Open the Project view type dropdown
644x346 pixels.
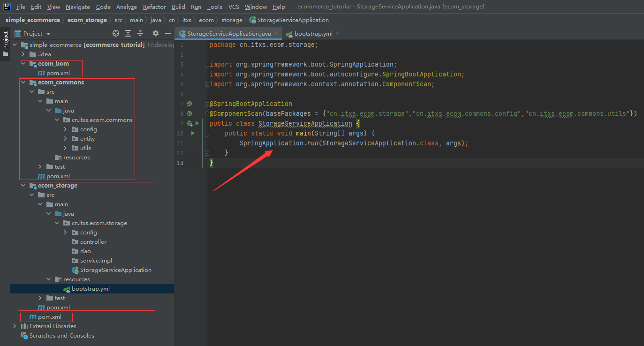48,34
